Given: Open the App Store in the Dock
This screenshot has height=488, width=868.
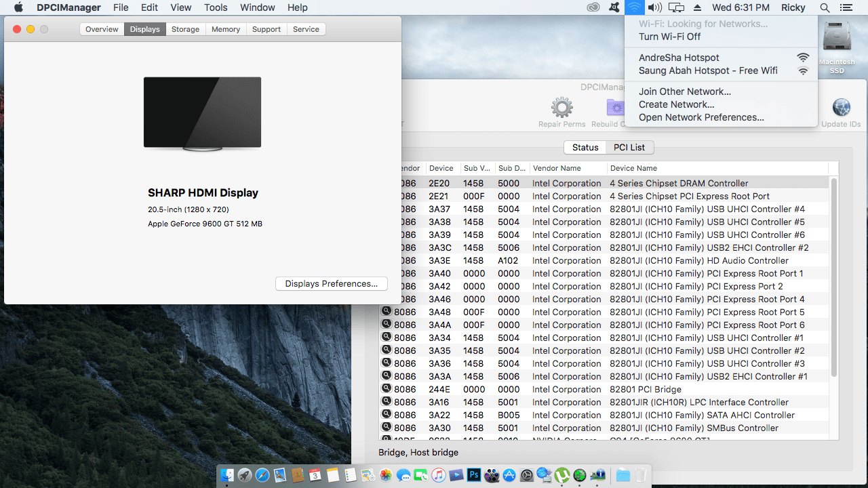Looking at the screenshot, I should click(x=509, y=475).
